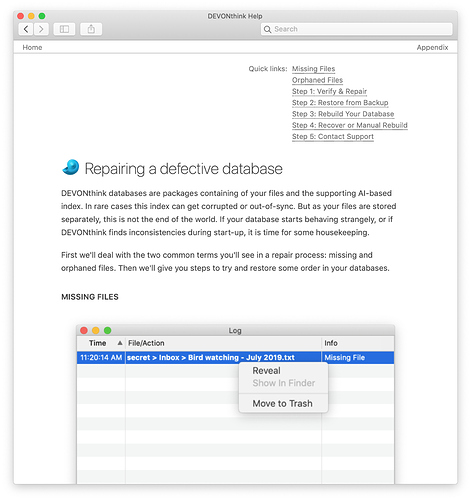Click the blue DEVONthink shell logo
This screenshot has height=500, width=470.
click(x=71, y=167)
